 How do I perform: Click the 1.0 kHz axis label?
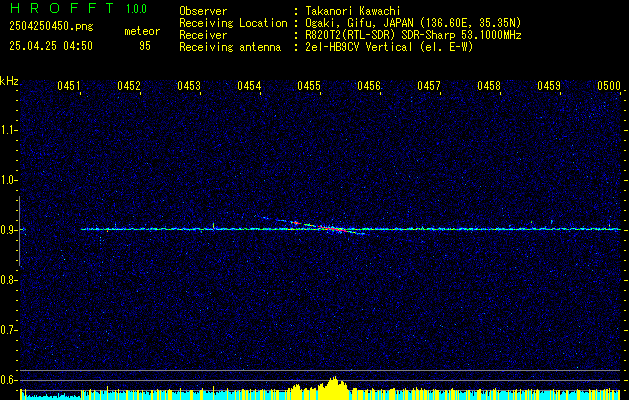9,180
